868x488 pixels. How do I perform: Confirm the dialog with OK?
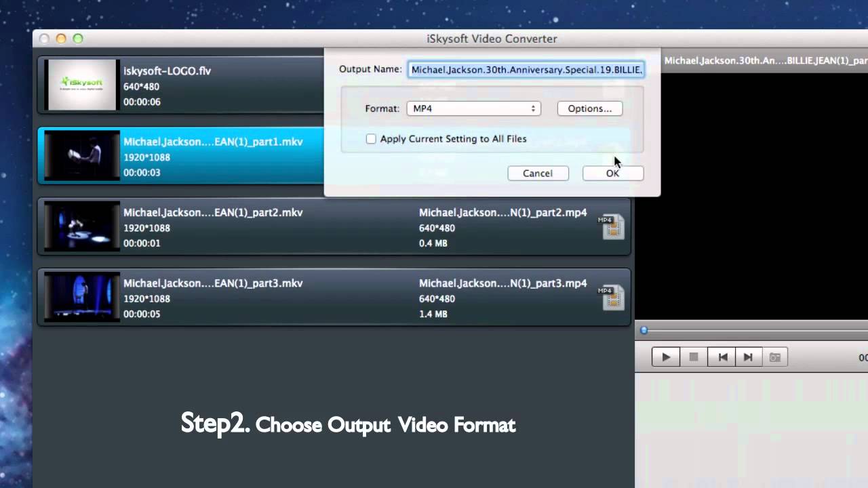(612, 174)
